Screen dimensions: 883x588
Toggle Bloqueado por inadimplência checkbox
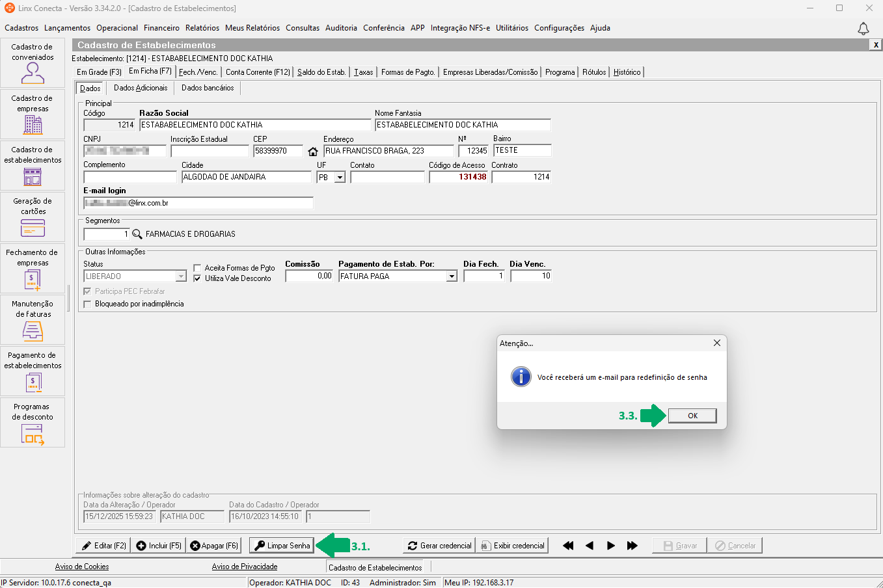[x=88, y=304]
